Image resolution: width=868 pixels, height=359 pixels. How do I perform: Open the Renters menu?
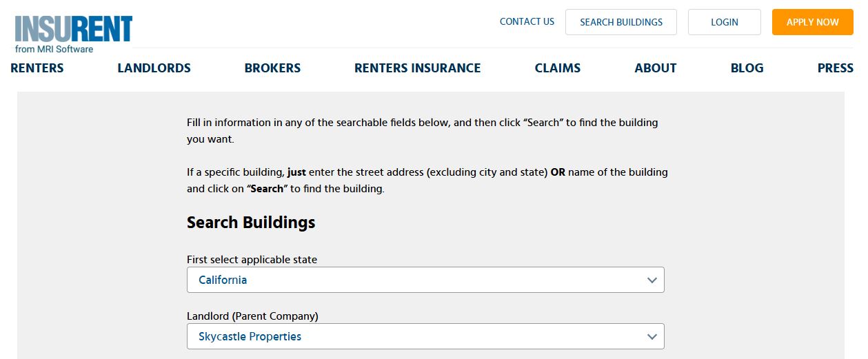(37, 68)
